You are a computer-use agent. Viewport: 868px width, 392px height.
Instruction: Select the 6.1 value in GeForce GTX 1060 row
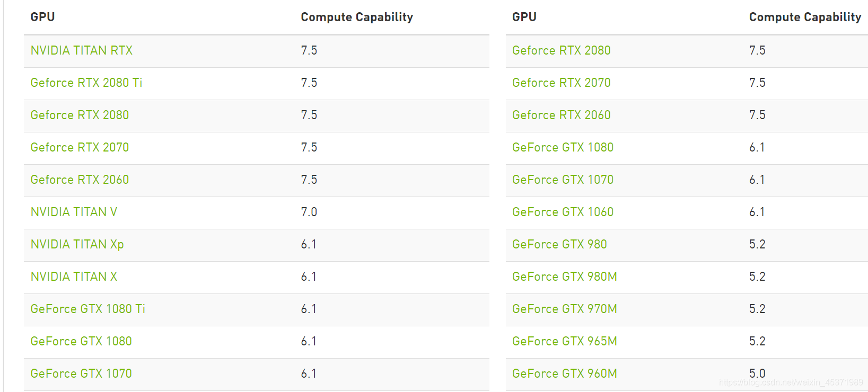pos(757,212)
